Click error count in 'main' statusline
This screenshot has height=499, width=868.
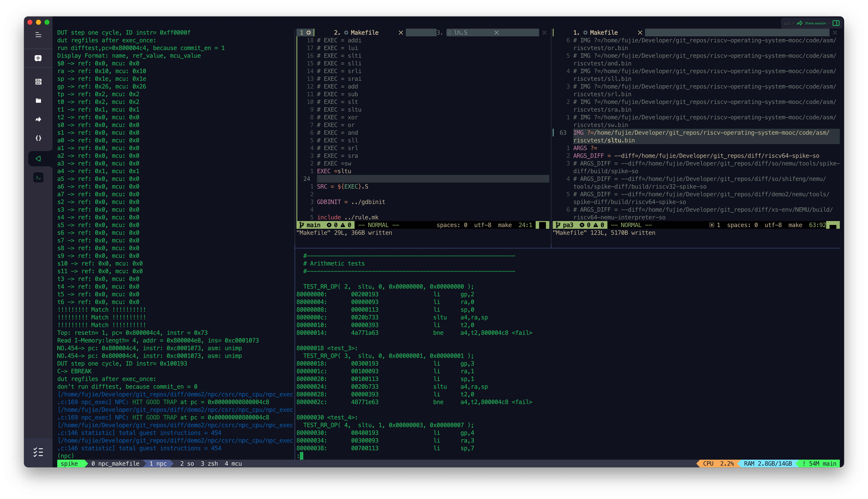(332, 225)
